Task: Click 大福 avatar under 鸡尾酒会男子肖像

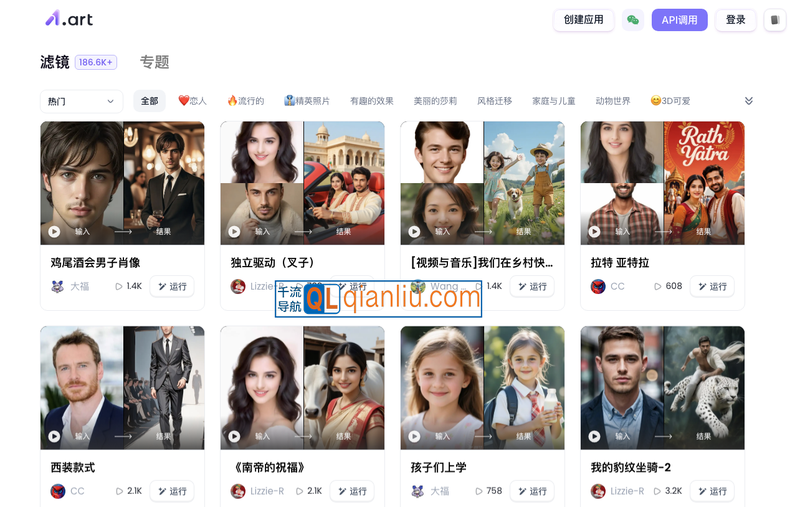Action: [x=58, y=286]
